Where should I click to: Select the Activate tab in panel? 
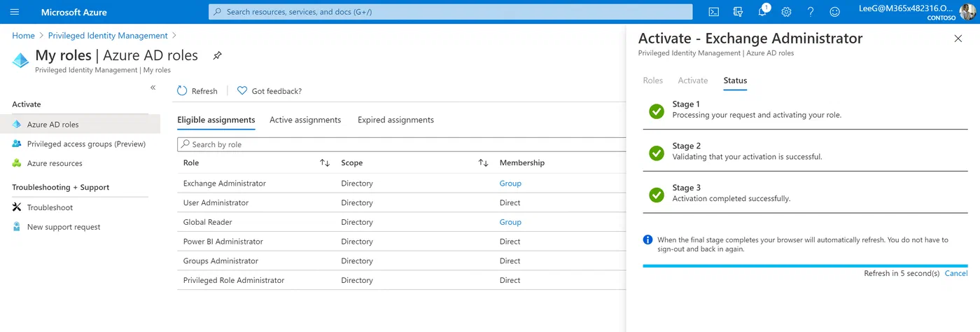[693, 81]
